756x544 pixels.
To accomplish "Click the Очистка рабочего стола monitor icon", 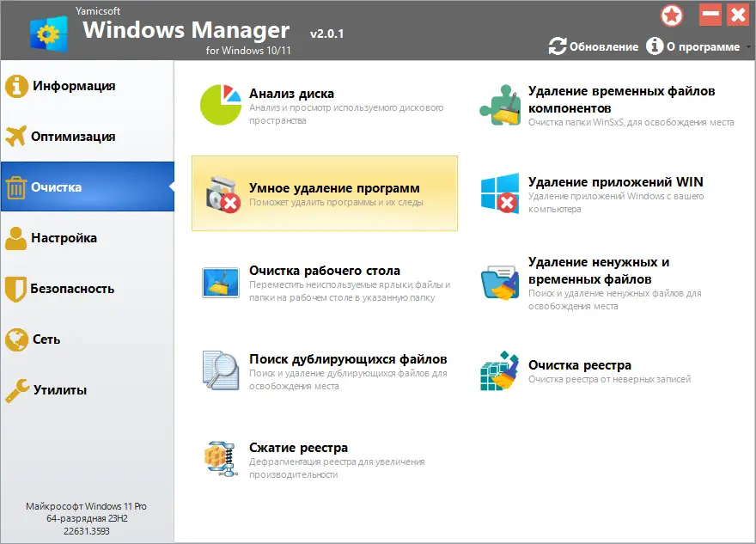I will 221,282.
